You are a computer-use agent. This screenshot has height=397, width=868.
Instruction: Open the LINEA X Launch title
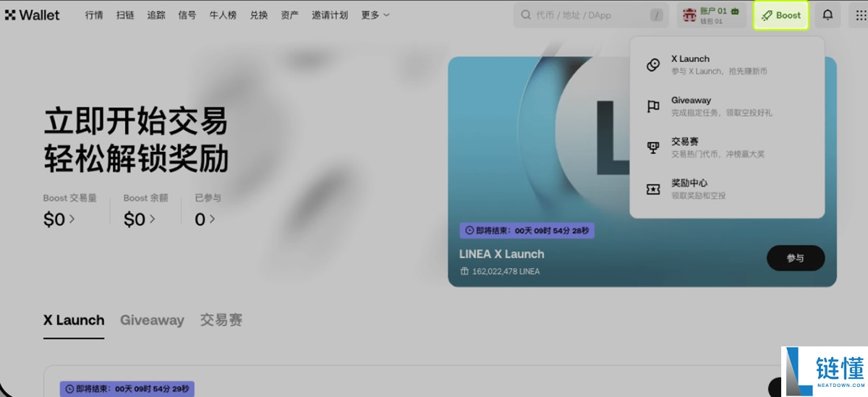tap(501, 254)
